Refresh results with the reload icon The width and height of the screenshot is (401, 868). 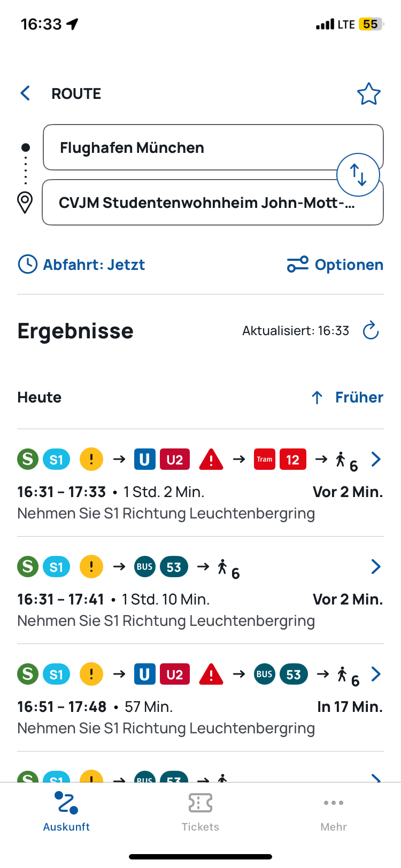point(371,331)
